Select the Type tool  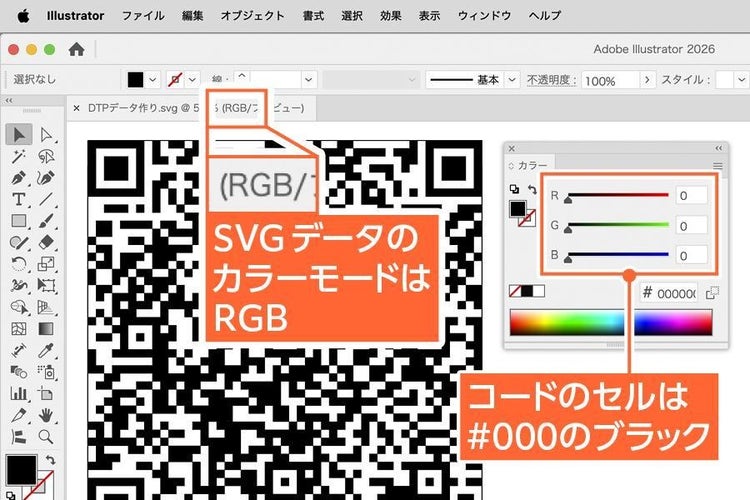(19, 199)
